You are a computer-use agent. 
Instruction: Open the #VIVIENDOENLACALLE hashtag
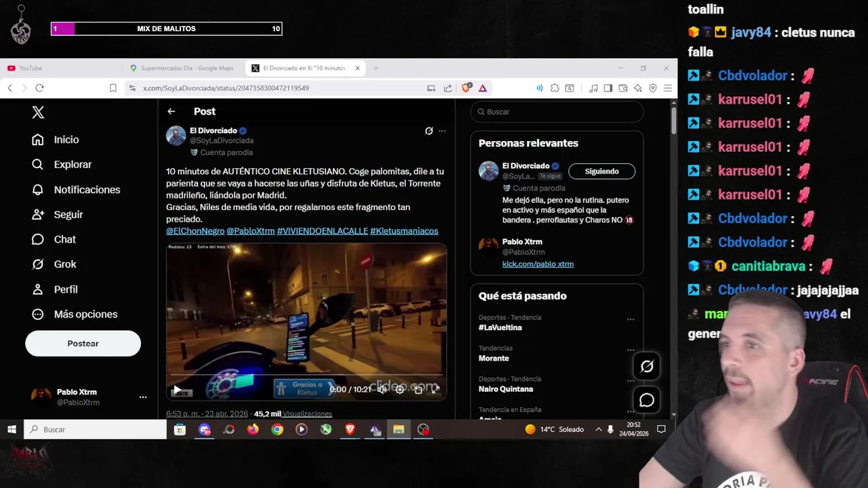322,231
